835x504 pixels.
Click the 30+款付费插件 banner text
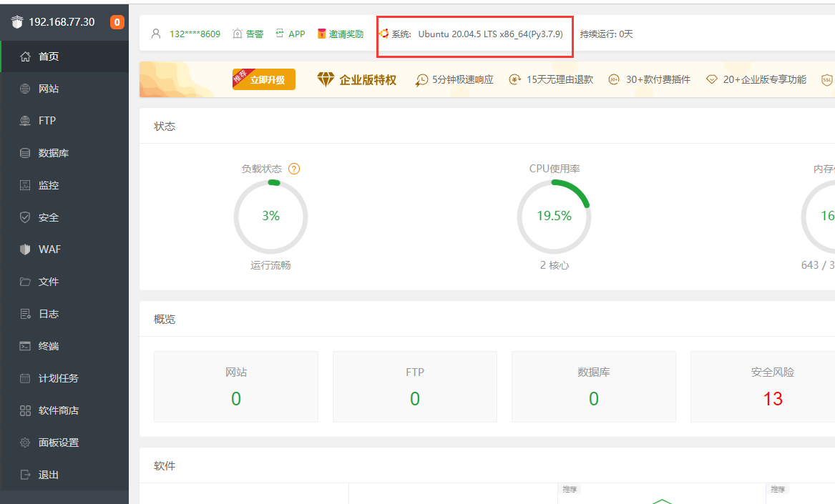[x=658, y=80]
